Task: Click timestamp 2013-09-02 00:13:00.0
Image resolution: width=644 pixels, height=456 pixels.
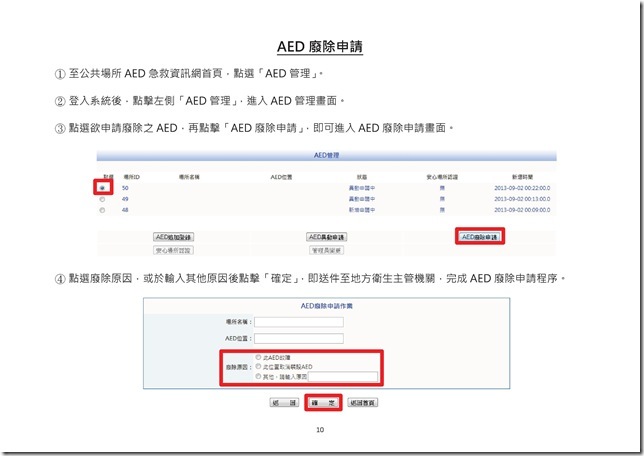Action: click(x=522, y=199)
